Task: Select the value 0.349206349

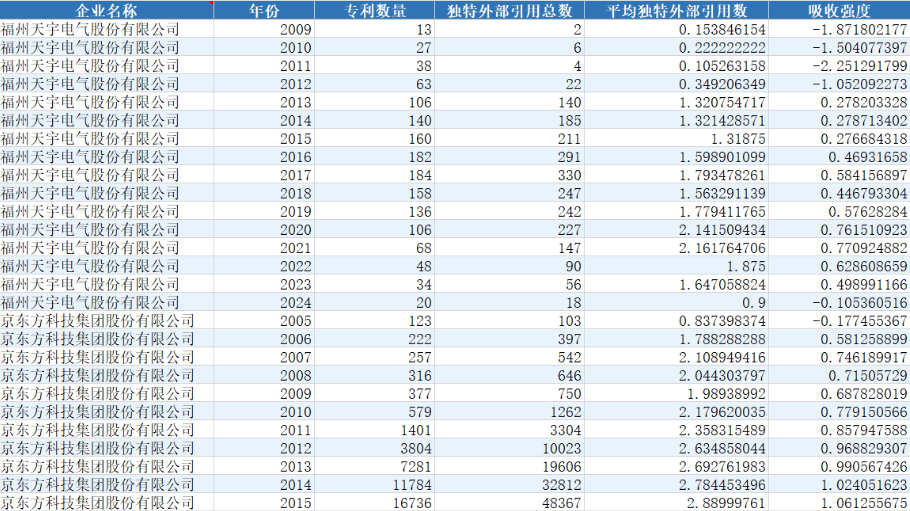Action: (676, 84)
